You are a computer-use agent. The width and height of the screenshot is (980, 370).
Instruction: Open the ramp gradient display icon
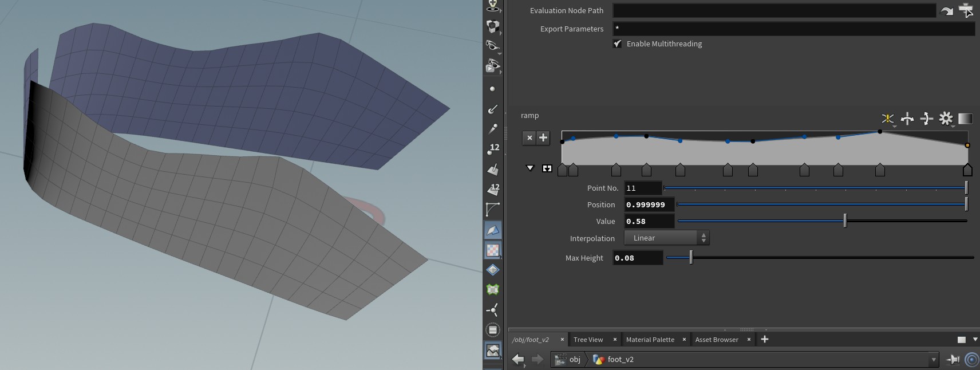(965, 119)
